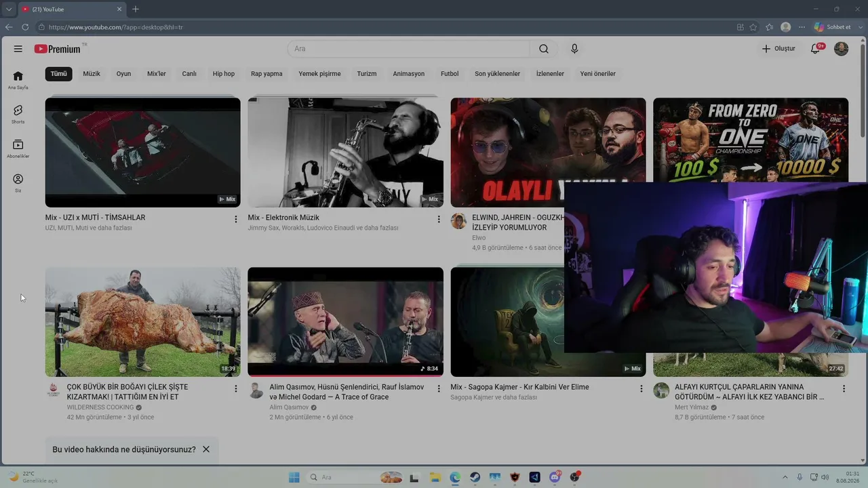
Task: Click the YouTube search input field
Action: [409, 49]
